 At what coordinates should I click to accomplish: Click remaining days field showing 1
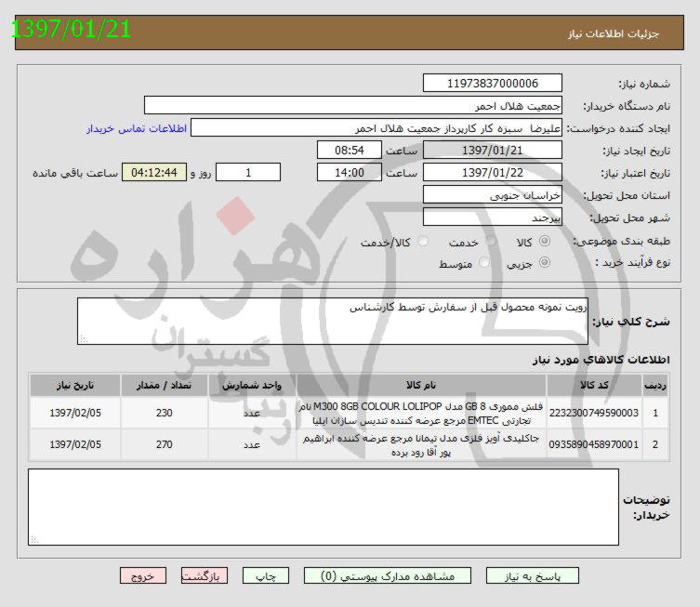248,172
